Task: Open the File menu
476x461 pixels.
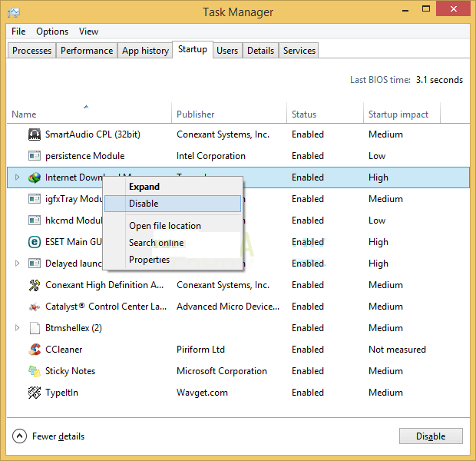Action: pos(18,32)
